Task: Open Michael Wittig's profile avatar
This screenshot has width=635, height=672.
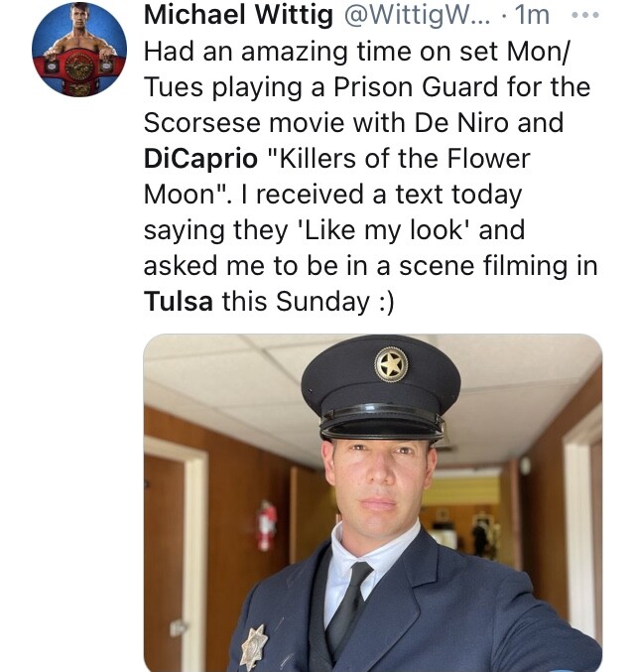Action: coord(79,50)
